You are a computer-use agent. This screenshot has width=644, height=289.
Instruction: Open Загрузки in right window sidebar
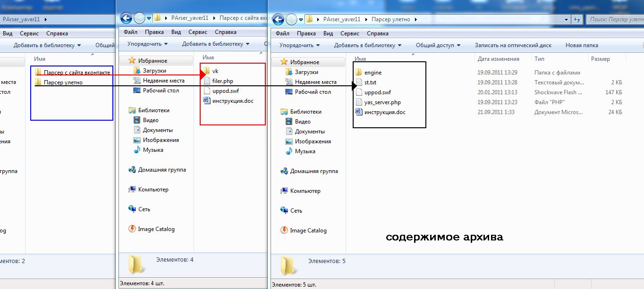(x=302, y=72)
